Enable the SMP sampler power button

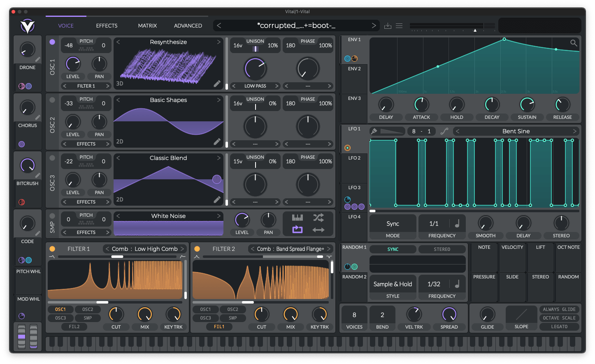52,216
